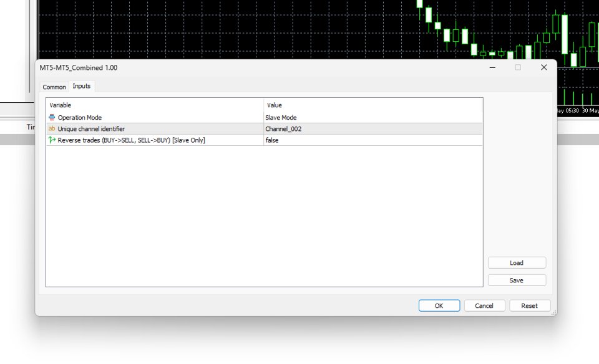
Task: Dismiss the dialog with Cancel
Action: (484, 305)
